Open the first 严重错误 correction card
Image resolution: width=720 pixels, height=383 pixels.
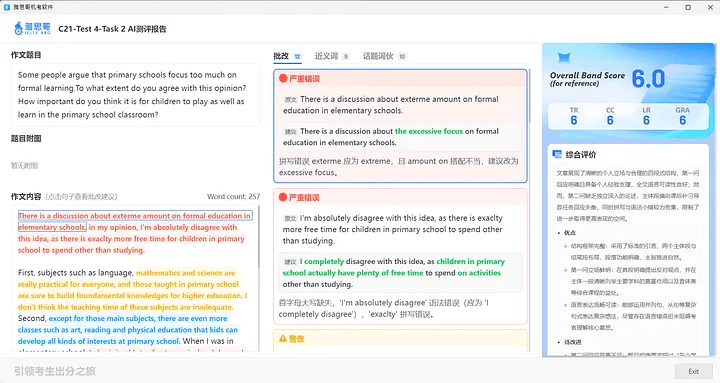pos(400,126)
